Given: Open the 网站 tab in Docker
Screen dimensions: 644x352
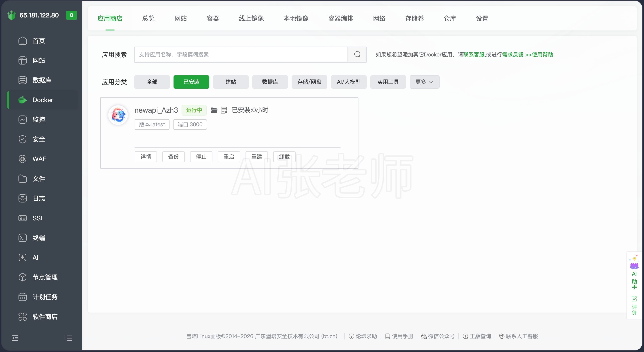Looking at the screenshot, I should pos(180,18).
